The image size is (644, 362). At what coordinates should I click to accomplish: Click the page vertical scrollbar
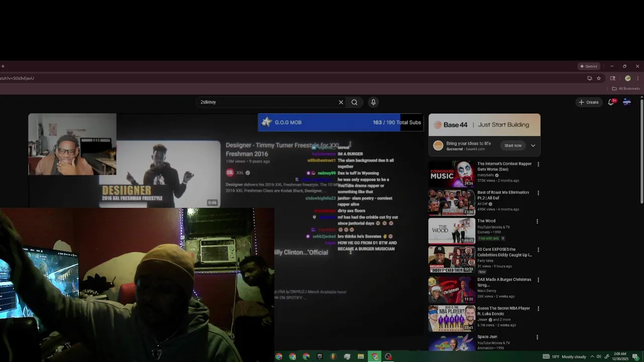pos(641,151)
